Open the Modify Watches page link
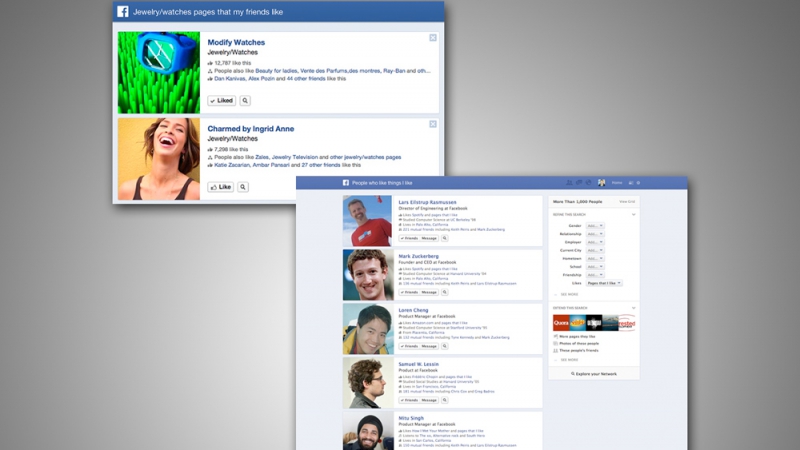 (x=238, y=42)
